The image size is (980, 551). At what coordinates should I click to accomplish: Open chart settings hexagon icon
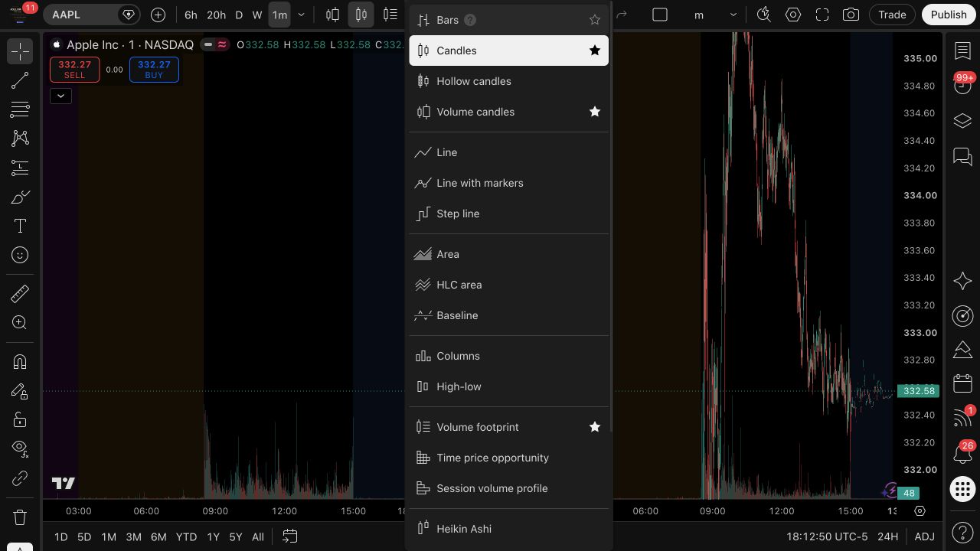pos(792,15)
